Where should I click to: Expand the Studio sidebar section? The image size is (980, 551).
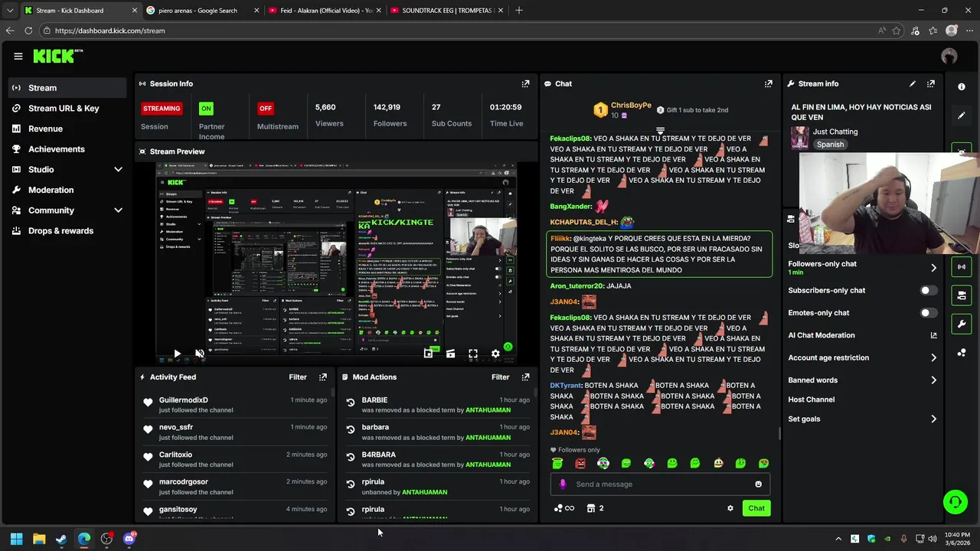pos(118,169)
